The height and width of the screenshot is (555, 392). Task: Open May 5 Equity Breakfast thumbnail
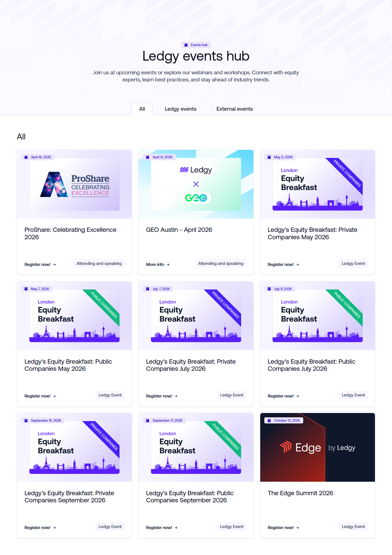pos(317,184)
